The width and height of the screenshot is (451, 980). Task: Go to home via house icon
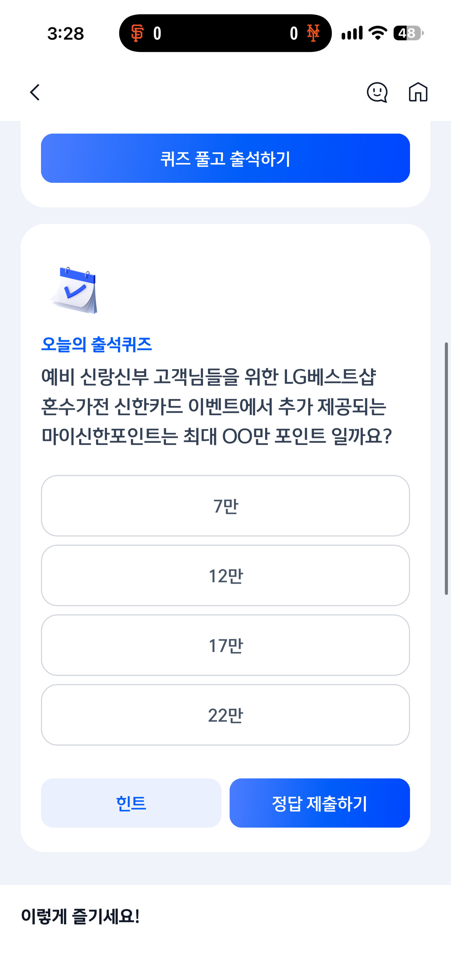(x=418, y=92)
